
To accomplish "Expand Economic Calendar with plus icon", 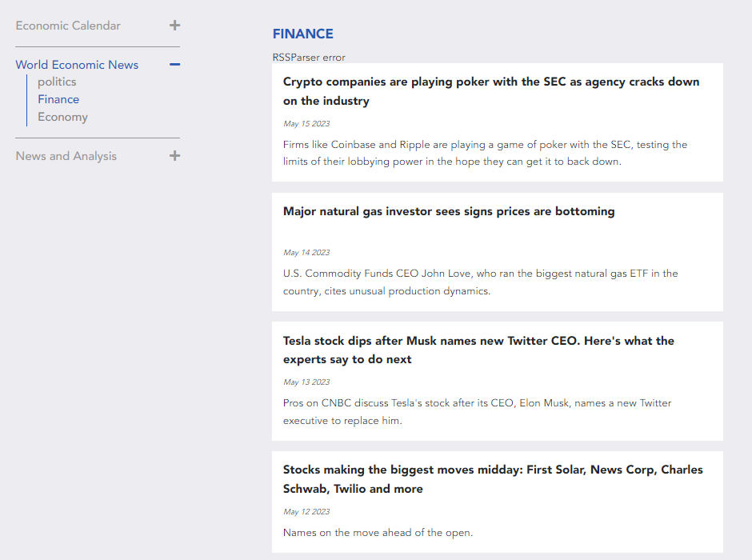I will pos(174,26).
